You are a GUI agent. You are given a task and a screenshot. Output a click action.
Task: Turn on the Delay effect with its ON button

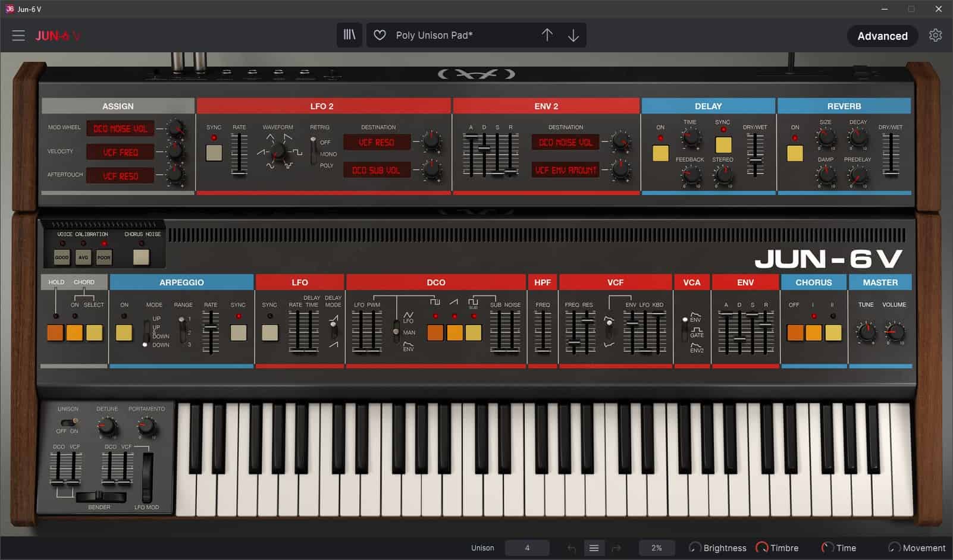click(x=660, y=153)
